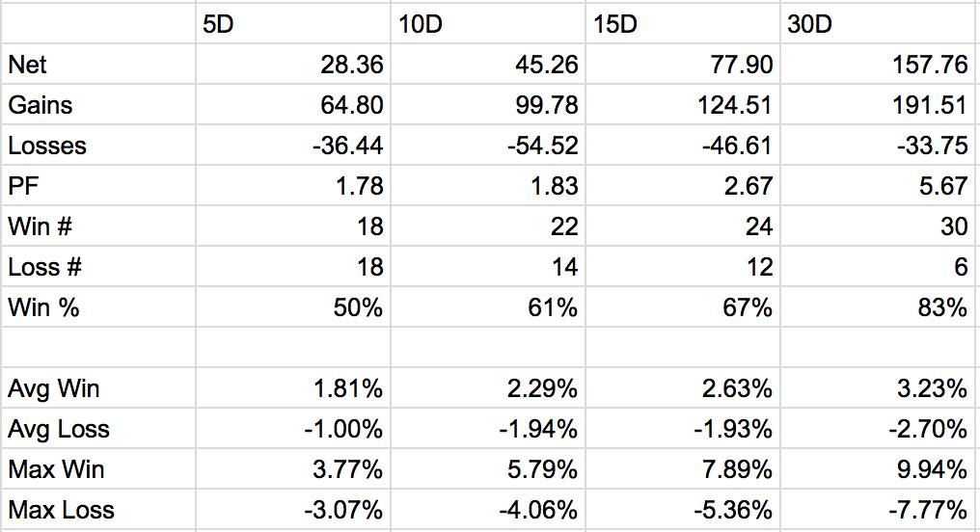
Task: Select the Max Loss value -5.36% cell
Action: tap(683, 510)
